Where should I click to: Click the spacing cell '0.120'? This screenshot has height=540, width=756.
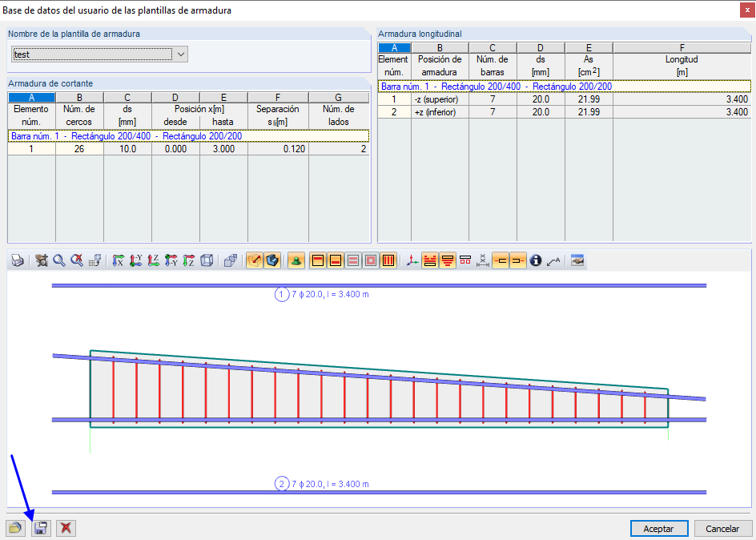click(x=278, y=149)
